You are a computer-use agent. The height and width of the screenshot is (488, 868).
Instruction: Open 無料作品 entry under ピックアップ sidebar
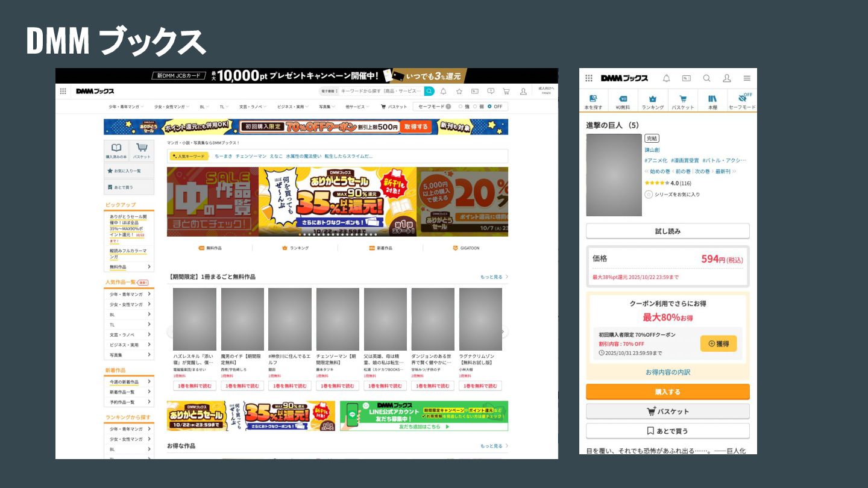[129, 267]
